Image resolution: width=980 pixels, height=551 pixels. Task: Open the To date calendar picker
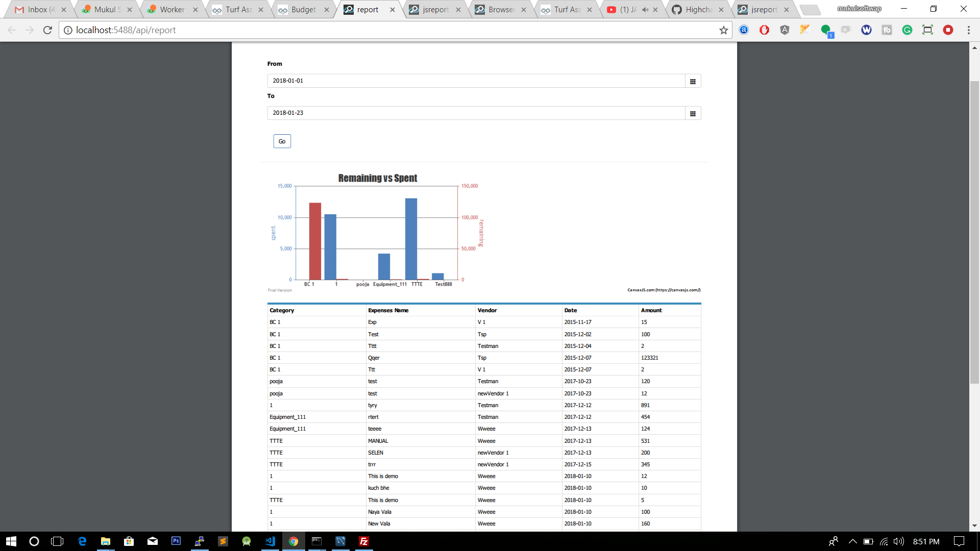(x=693, y=113)
